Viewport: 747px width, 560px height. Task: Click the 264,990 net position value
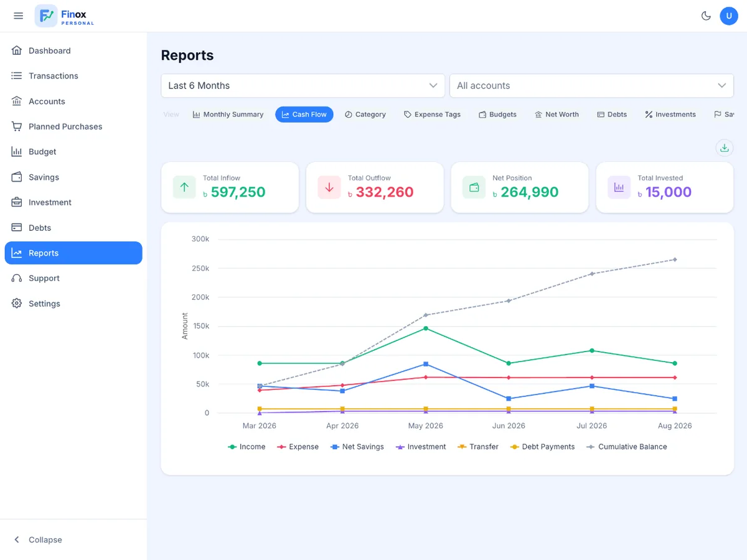tap(530, 192)
